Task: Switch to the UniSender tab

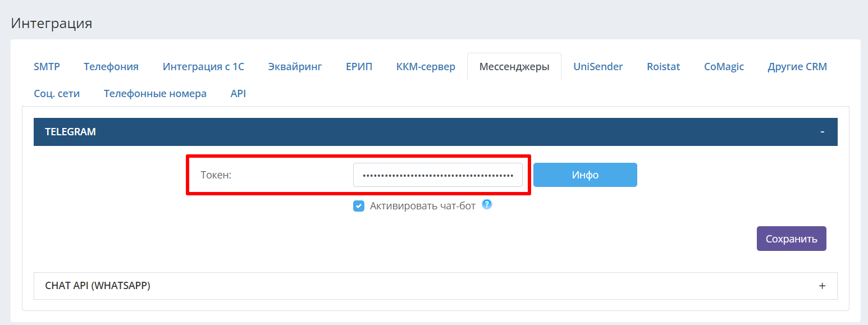Action: click(598, 66)
